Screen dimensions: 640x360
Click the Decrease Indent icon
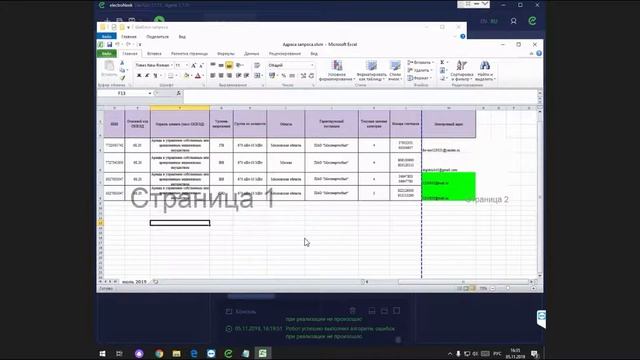coord(239,76)
